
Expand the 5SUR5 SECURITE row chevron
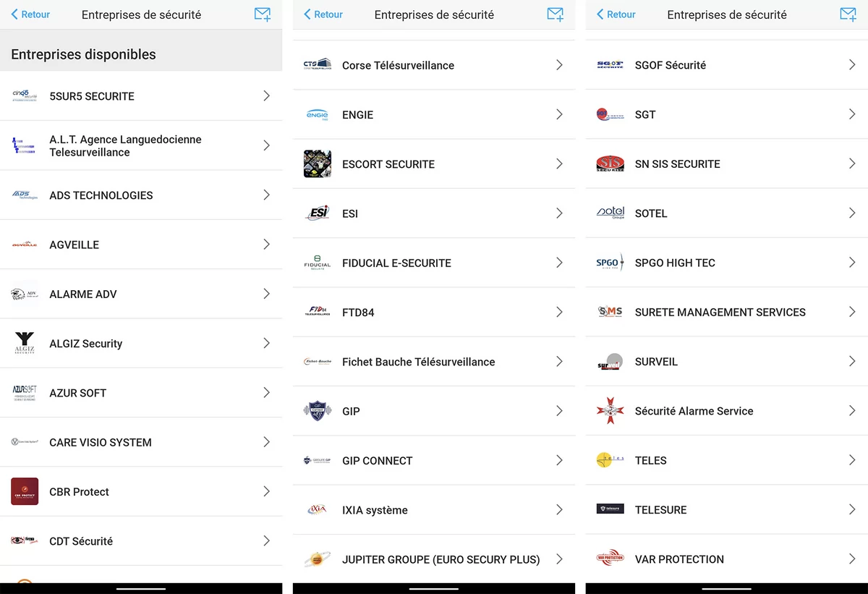pyautogui.click(x=266, y=96)
